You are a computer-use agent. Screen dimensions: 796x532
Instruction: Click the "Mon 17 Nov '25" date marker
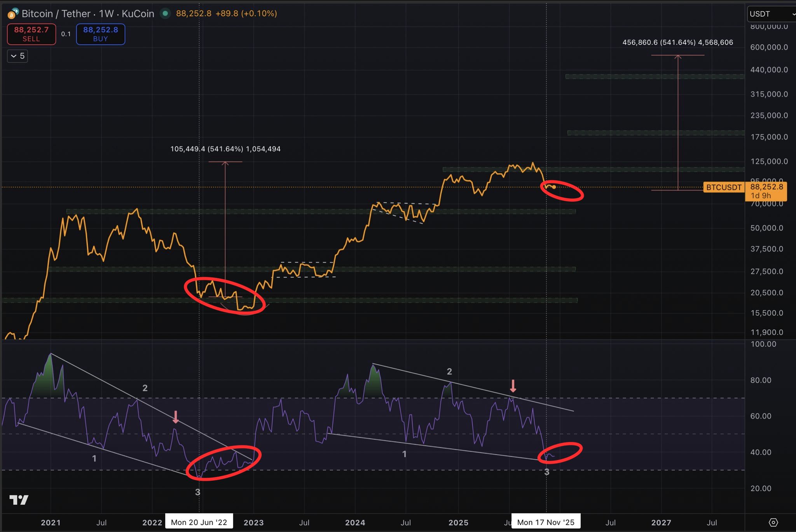pyautogui.click(x=546, y=522)
